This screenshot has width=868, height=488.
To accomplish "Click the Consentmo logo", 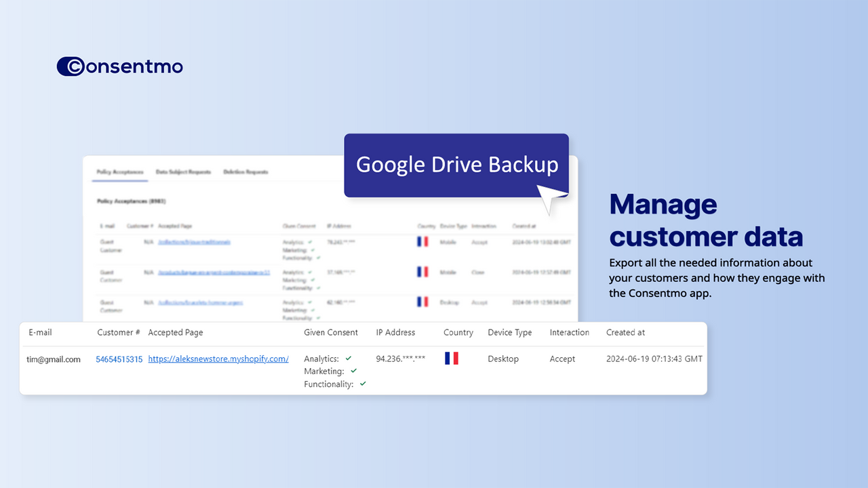I will [120, 66].
